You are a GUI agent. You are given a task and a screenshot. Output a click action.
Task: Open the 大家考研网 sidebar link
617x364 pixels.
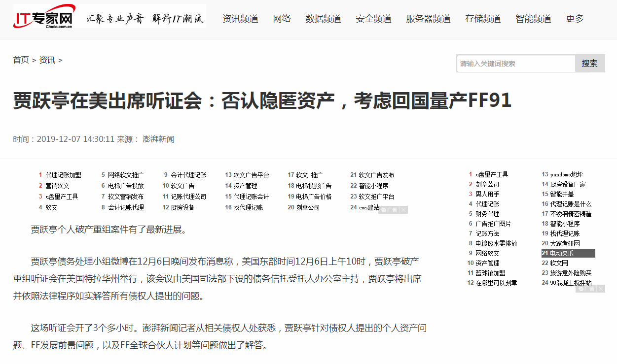[x=565, y=243]
